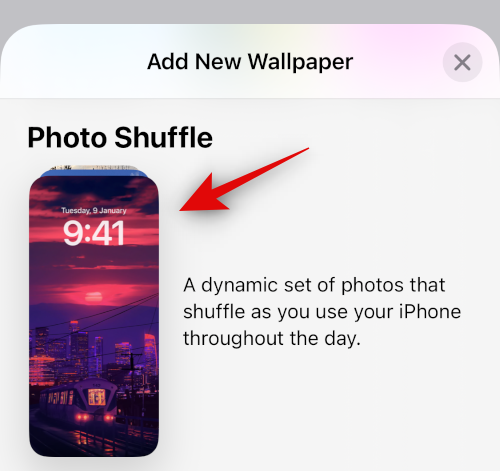Tap the topmost stacked photo edge
The height and width of the screenshot is (471, 500).
[94, 167]
